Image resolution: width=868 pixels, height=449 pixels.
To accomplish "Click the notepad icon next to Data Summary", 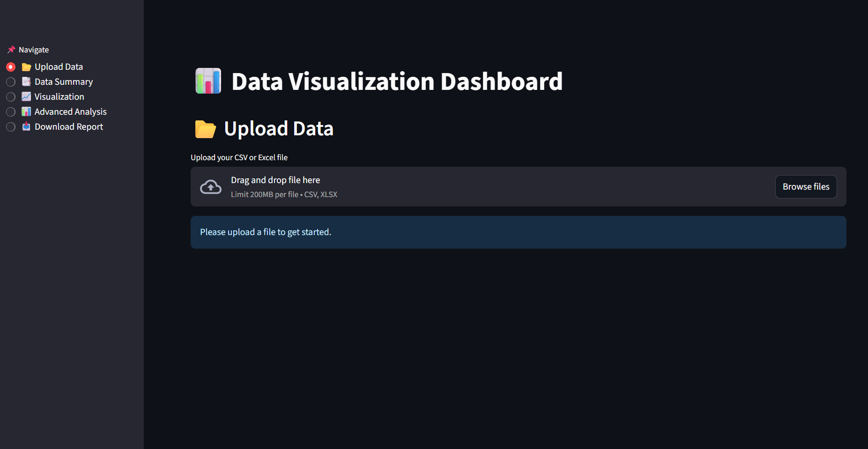I will pyautogui.click(x=27, y=82).
